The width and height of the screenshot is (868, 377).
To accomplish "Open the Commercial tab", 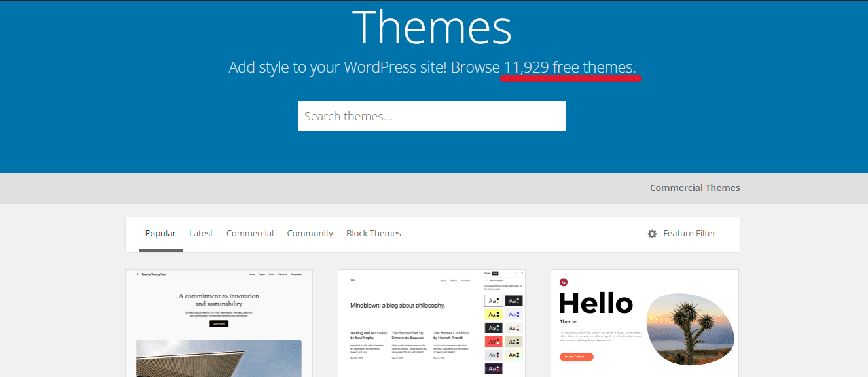I will pyautogui.click(x=250, y=233).
